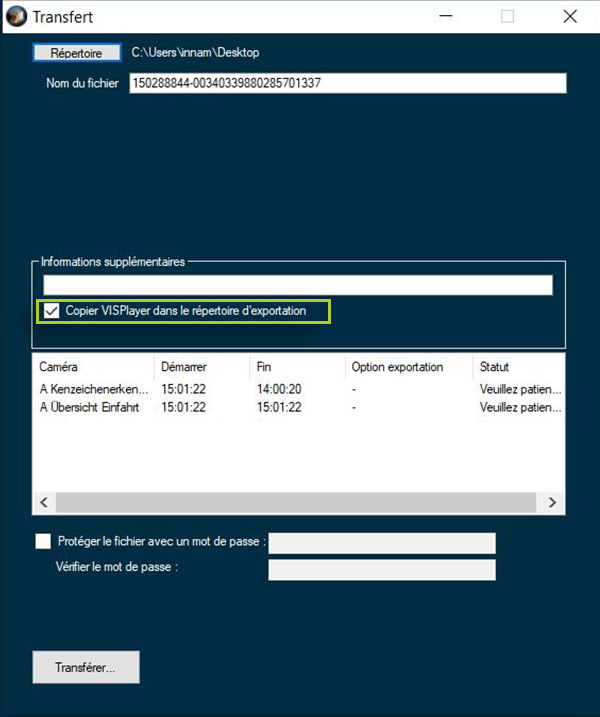Click the Nom du fichier text field
Screen dimensions: 600x717
click(347, 83)
